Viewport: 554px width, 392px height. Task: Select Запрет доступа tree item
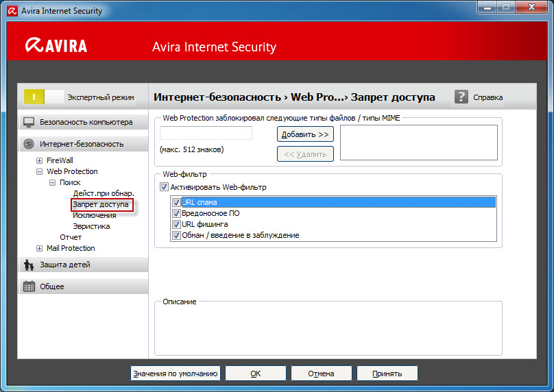point(101,204)
